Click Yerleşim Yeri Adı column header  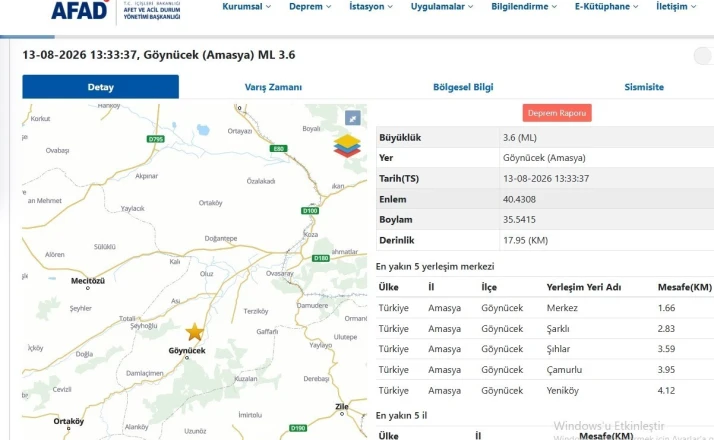coord(584,287)
